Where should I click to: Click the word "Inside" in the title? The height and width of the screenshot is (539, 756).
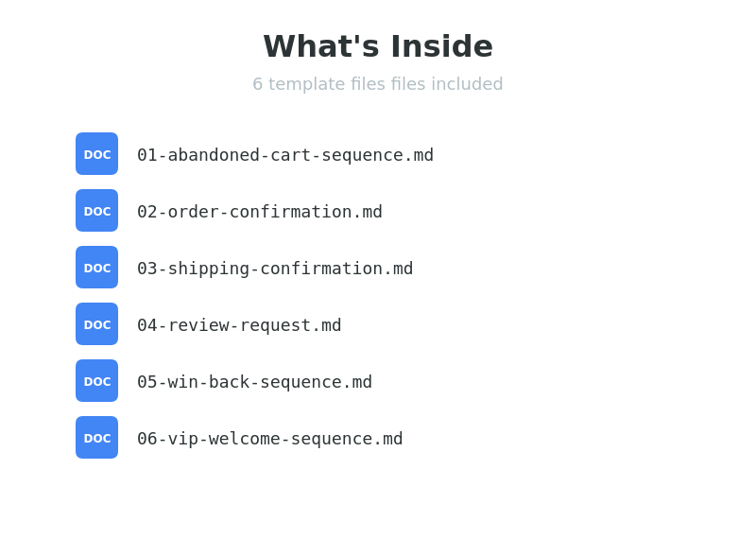tap(441, 46)
